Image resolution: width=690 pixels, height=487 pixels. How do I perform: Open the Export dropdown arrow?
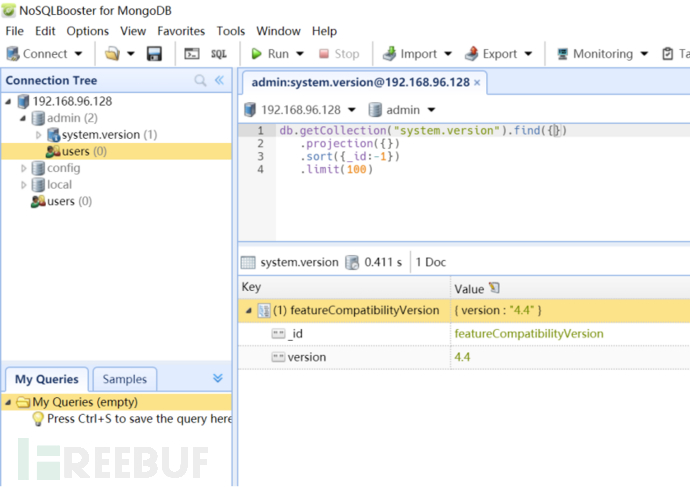tap(529, 54)
